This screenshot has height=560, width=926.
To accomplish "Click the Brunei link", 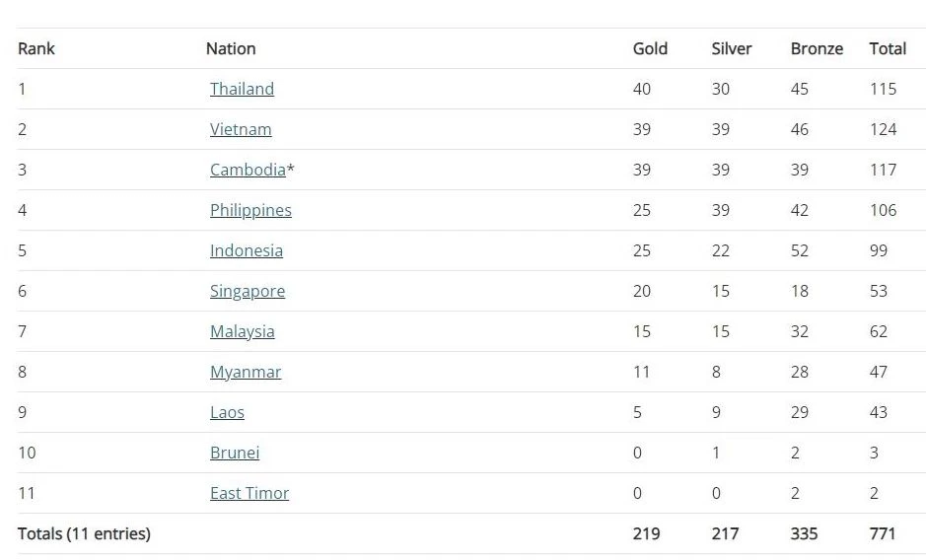I will tap(235, 453).
